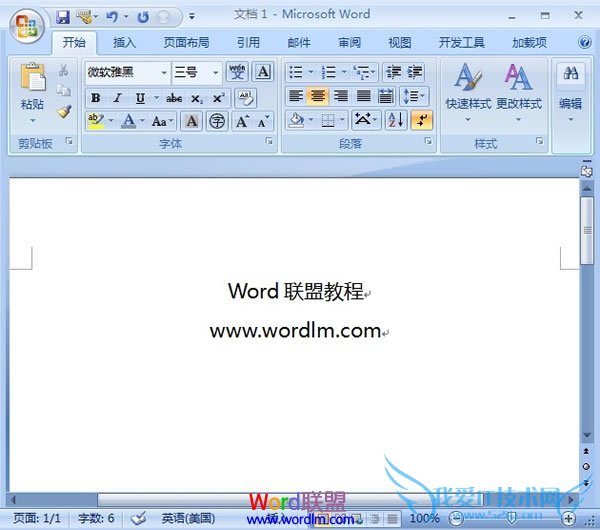Toggle strikethrough formatting
This screenshot has width=600, height=530.
(x=174, y=98)
